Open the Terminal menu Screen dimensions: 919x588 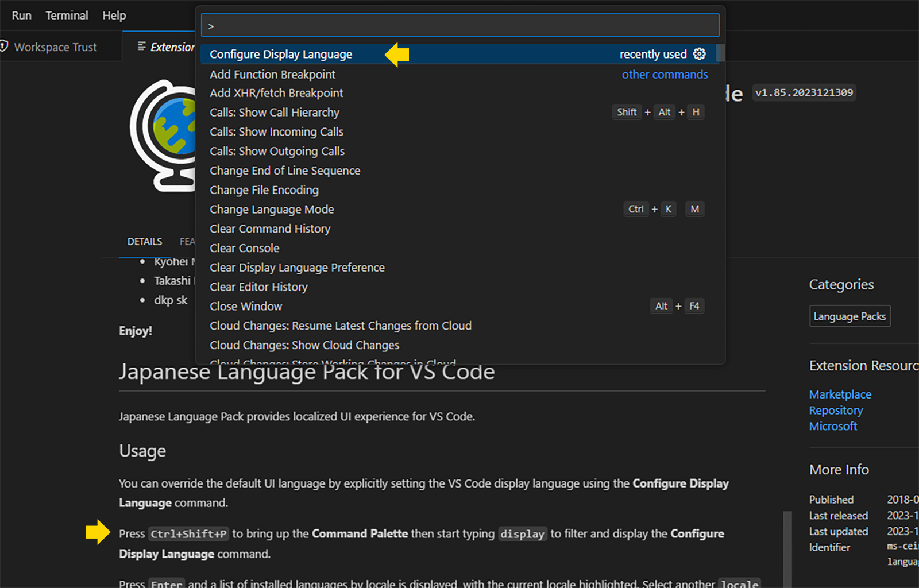pos(67,16)
